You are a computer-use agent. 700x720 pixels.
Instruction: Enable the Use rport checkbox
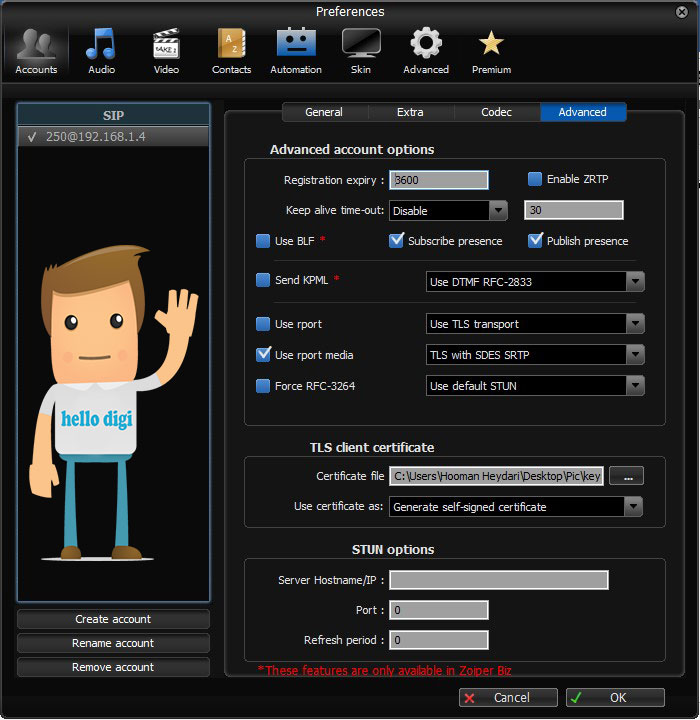click(x=263, y=324)
